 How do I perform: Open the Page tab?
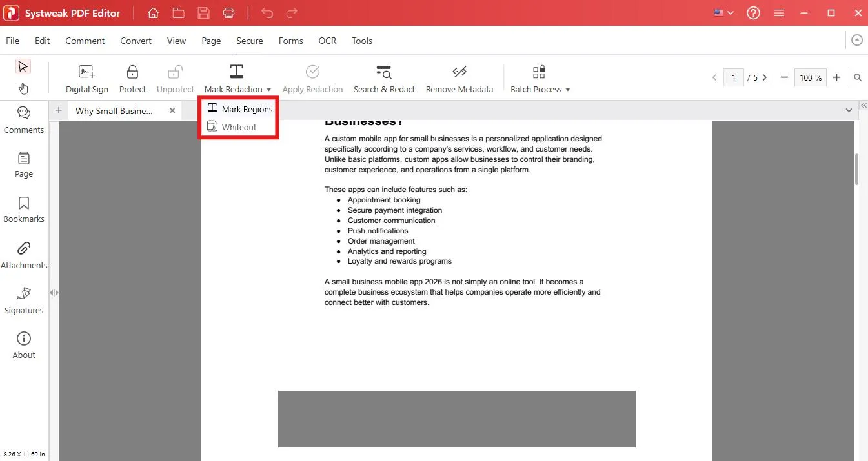point(211,41)
